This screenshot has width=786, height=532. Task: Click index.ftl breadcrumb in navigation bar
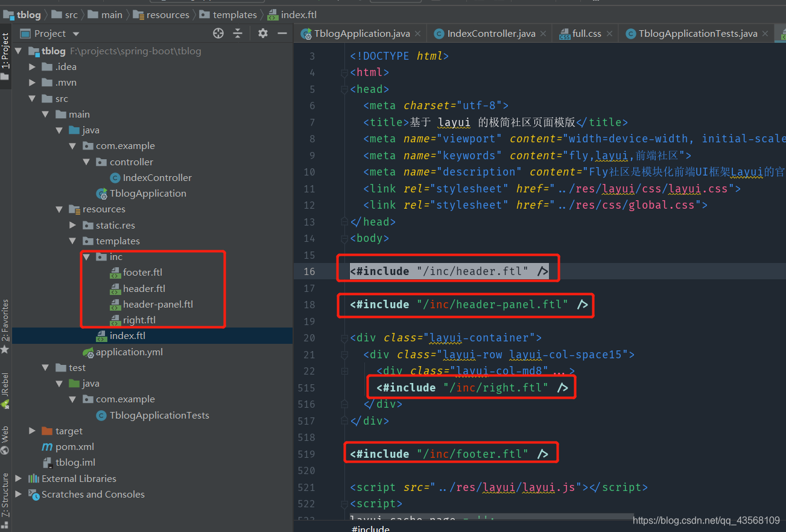click(293, 14)
